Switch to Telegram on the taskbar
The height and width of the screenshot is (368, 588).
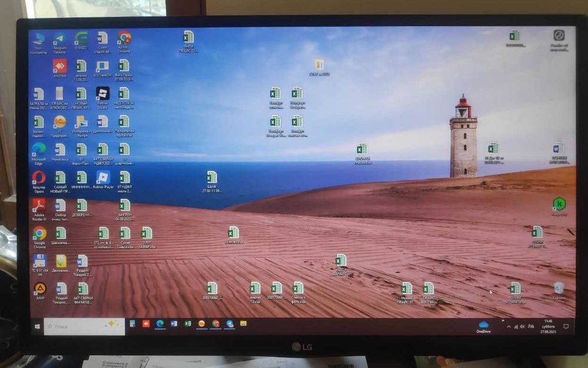click(229, 323)
